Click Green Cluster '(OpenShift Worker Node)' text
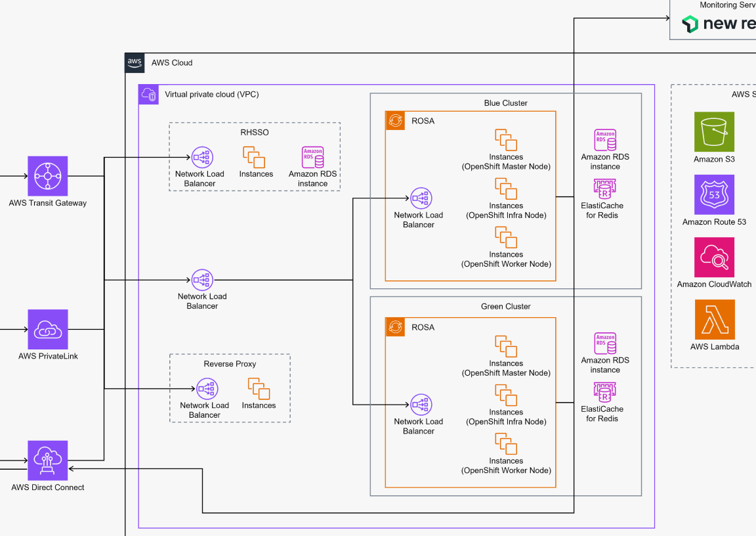Screen dimensions: 756x536 (x=506, y=470)
